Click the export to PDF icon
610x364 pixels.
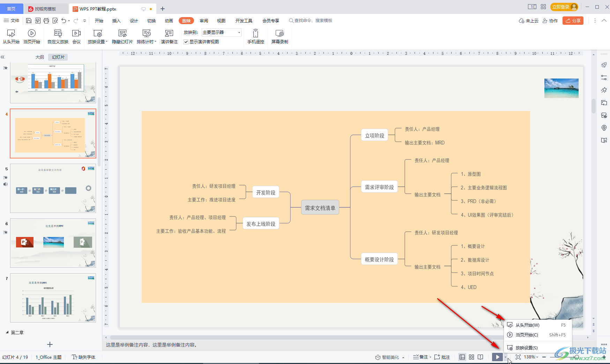click(38, 21)
